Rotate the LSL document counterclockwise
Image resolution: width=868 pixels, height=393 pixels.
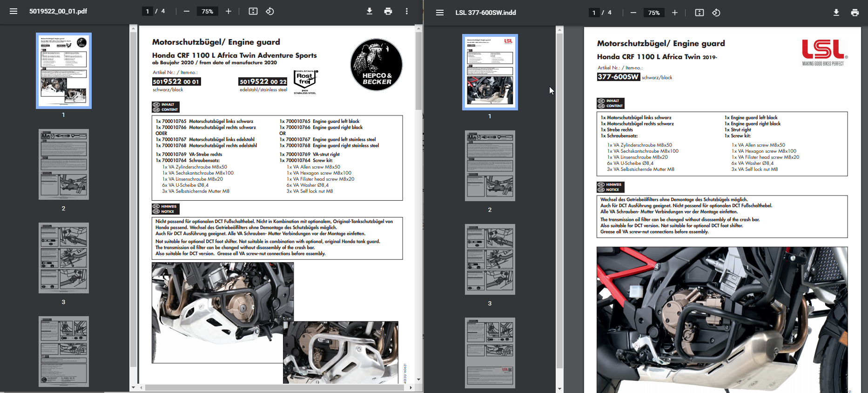716,13
